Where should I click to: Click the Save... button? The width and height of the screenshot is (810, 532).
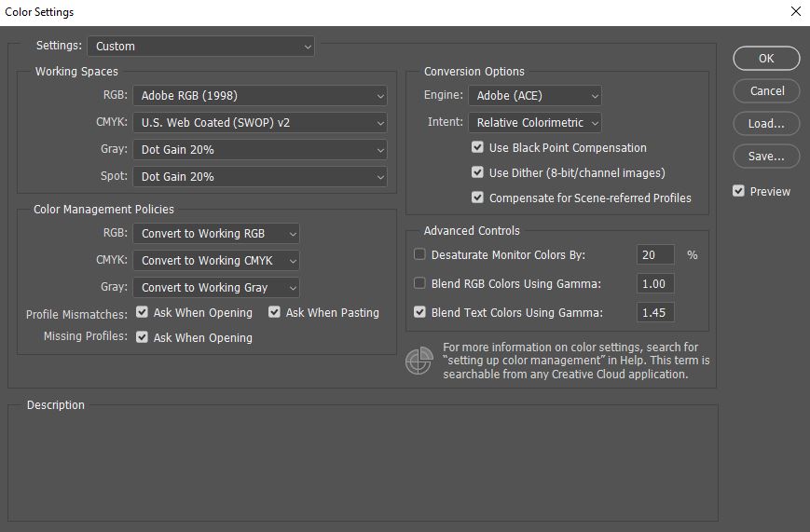point(766,156)
